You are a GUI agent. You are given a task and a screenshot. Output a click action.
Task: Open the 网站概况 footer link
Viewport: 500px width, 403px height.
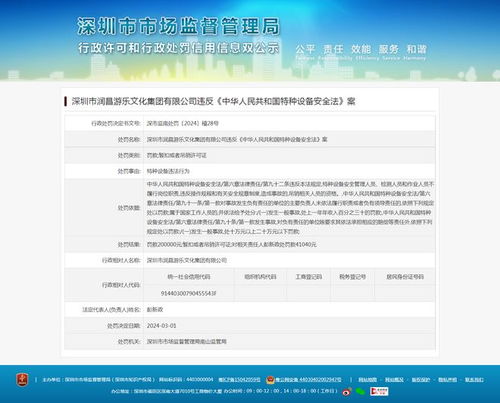394,380
